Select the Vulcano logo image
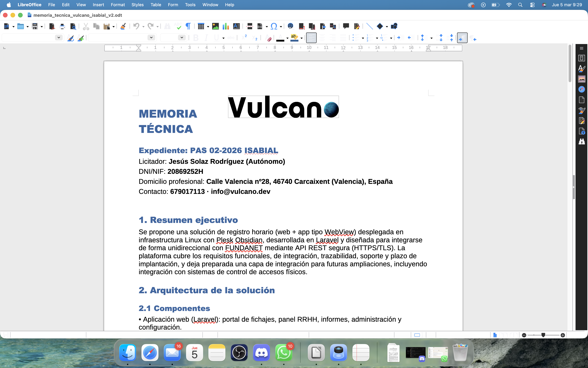Viewport: 588px width, 368px height. pyautogui.click(x=283, y=107)
